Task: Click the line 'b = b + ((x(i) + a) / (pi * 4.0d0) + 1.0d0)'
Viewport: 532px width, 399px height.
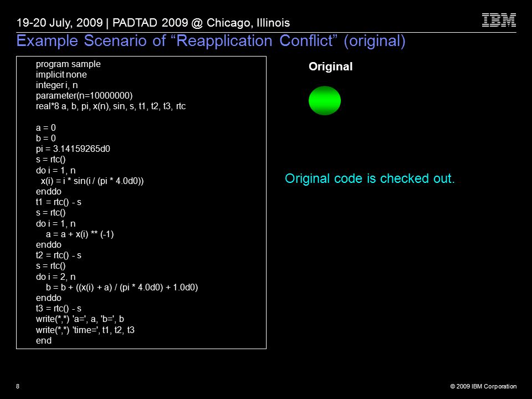Action: tap(122, 288)
